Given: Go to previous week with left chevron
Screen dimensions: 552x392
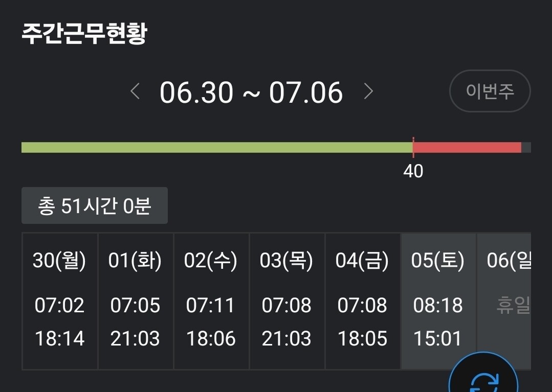Looking at the screenshot, I should coord(135,92).
